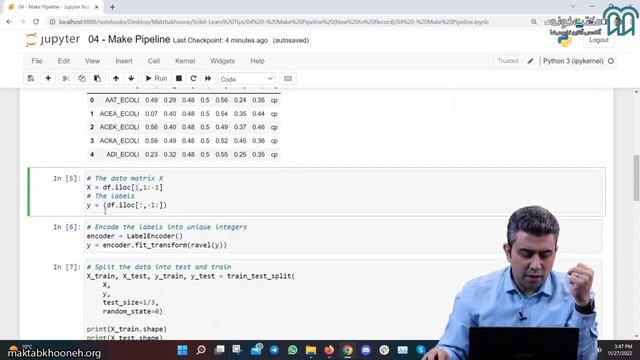Open WhatsApp from the taskbar
The width and height of the screenshot is (640, 360).
coord(293,350)
